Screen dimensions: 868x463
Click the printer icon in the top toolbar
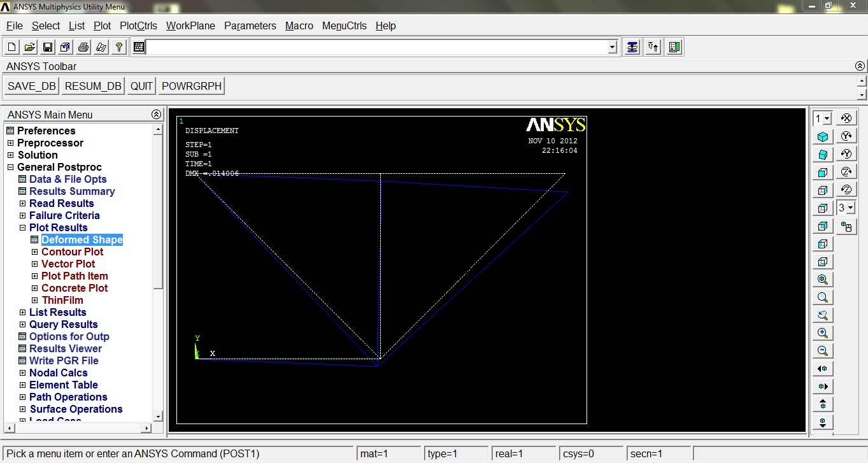pyautogui.click(x=83, y=47)
